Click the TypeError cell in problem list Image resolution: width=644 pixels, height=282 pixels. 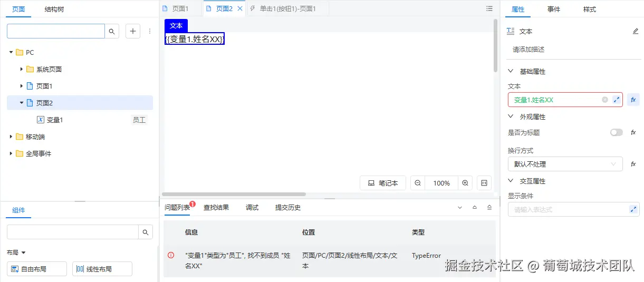tap(426, 255)
